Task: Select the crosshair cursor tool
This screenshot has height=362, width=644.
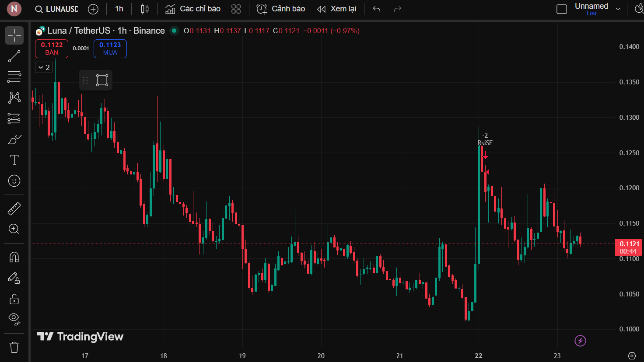Action: [x=14, y=35]
